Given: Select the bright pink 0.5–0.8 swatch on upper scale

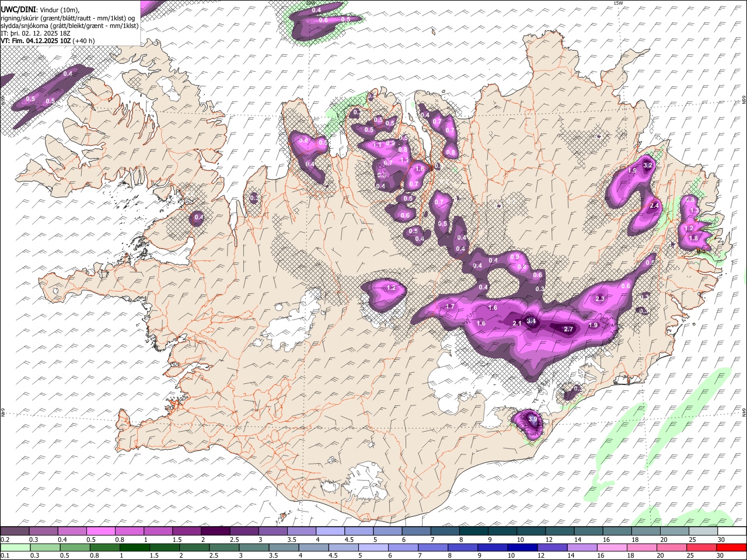Looking at the screenshot, I should [x=100, y=531].
